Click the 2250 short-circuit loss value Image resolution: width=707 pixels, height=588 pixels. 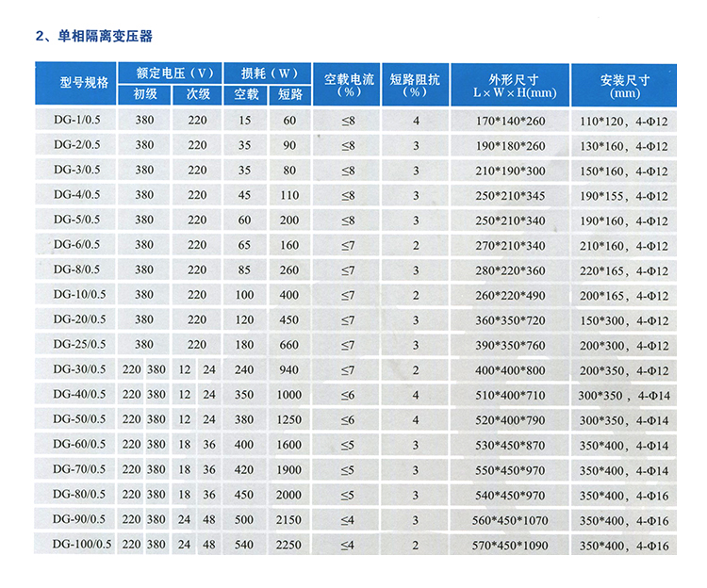pyautogui.click(x=288, y=544)
